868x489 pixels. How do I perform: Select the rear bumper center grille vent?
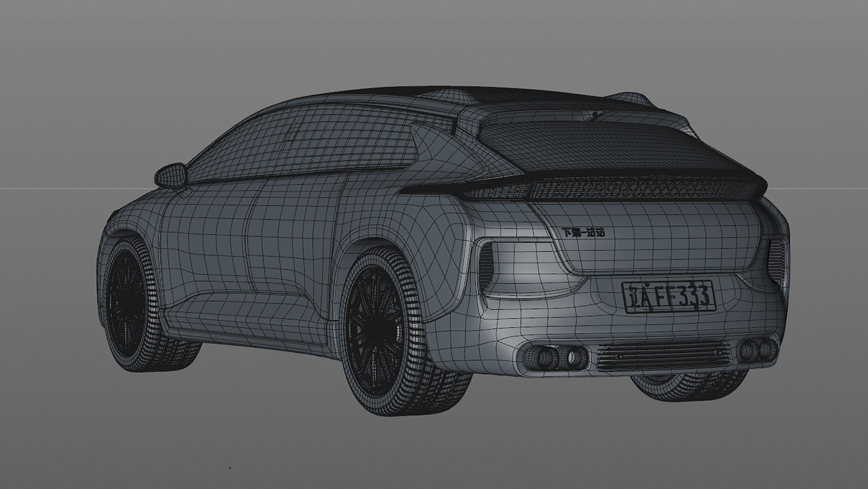[664, 355]
